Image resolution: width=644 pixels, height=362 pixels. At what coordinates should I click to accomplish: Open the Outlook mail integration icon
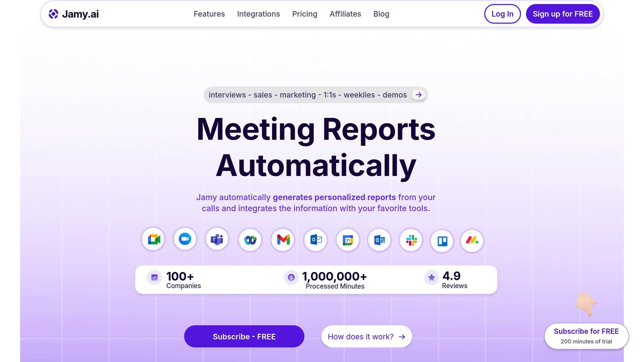tap(316, 240)
